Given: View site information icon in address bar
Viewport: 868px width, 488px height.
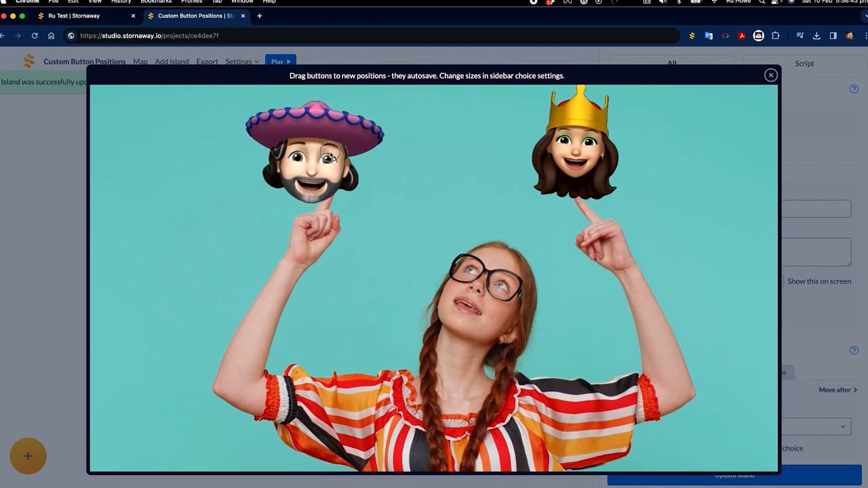Looking at the screenshot, I should click(71, 36).
